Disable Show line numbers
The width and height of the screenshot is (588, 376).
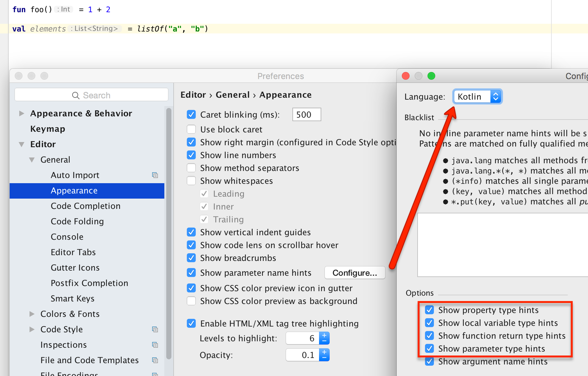tap(191, 155)
